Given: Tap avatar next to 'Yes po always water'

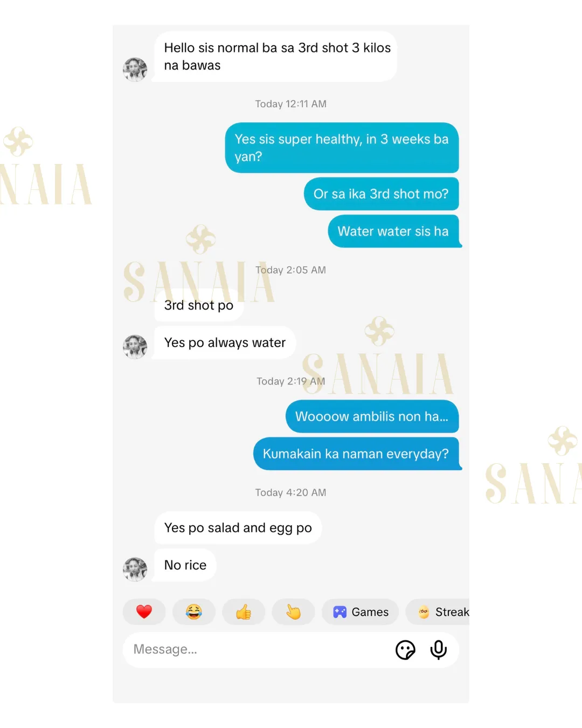Looking at the screenshot, I should point(135,347).
